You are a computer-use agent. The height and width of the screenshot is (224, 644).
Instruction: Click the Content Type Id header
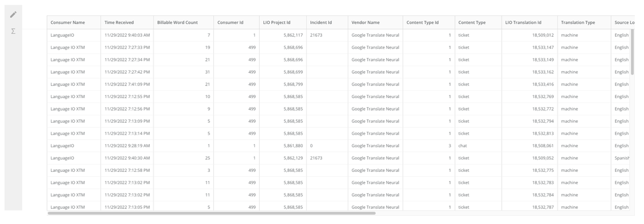click(x=423, y=23)
